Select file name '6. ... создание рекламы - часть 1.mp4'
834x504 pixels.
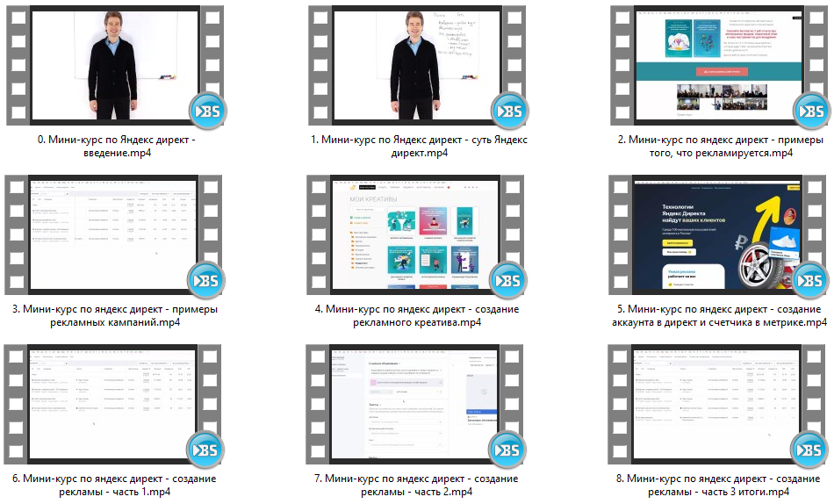click(x=114, y=485)
